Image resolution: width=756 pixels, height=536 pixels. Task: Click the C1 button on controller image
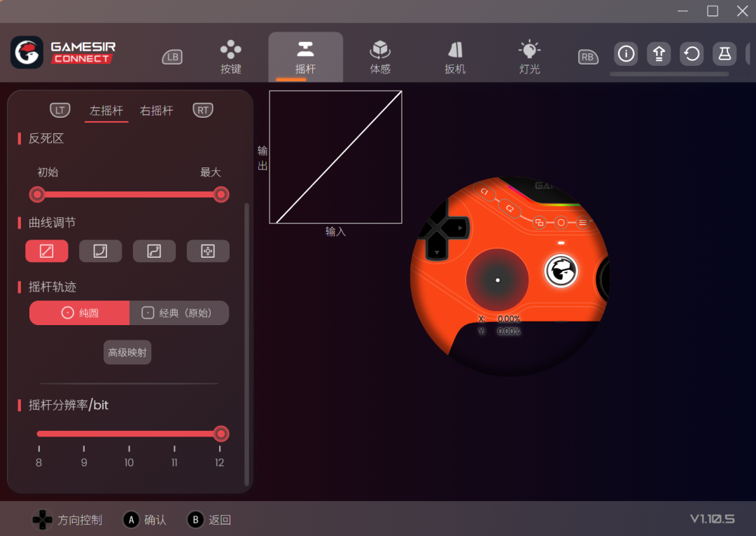tap(484, 192)
